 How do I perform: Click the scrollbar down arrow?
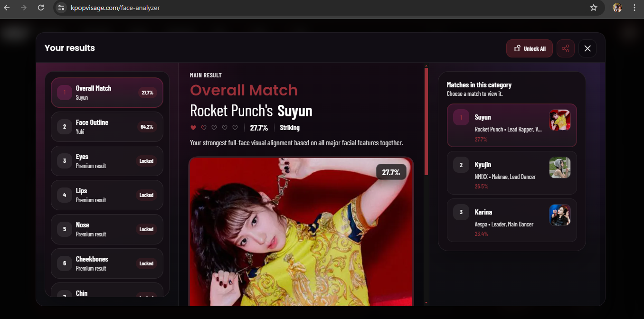click(x=426, y=302)
